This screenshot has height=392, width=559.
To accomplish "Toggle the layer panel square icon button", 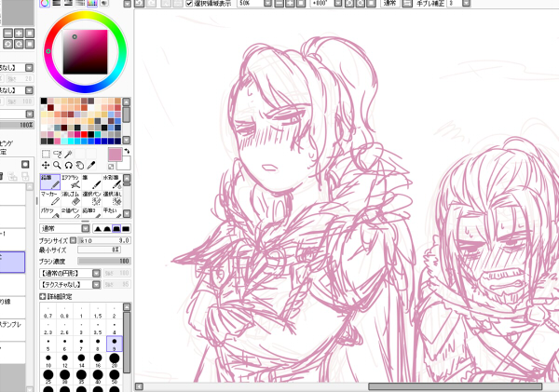I will pyautogui.click(x=25, y=164).
